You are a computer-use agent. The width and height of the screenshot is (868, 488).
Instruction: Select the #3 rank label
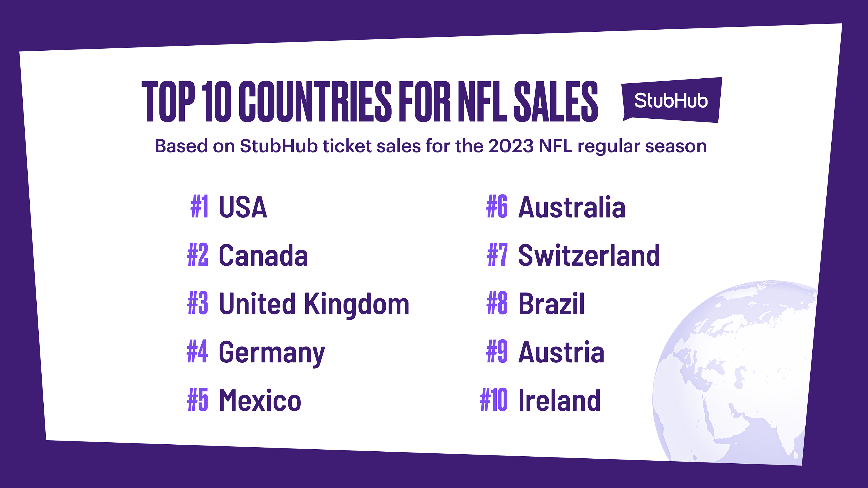click(198, 304)
